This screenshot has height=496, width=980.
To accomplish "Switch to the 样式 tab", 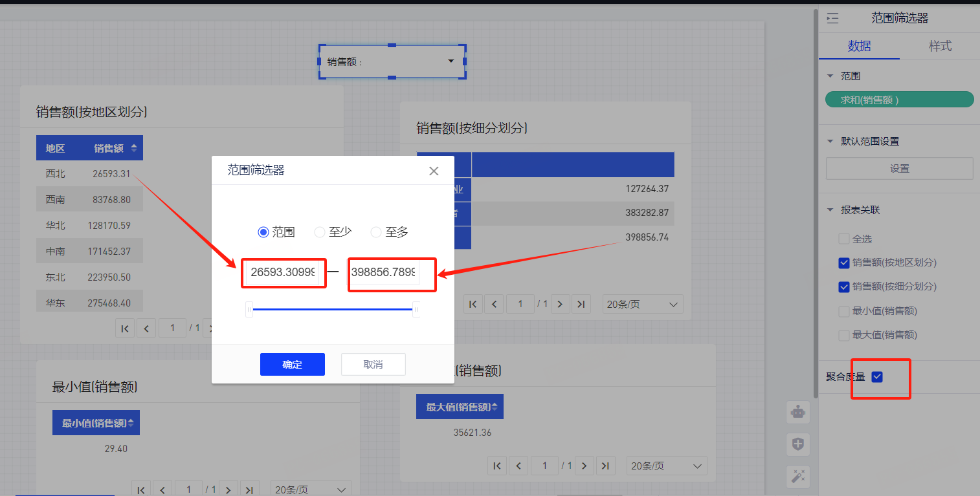I will point(940,46).
